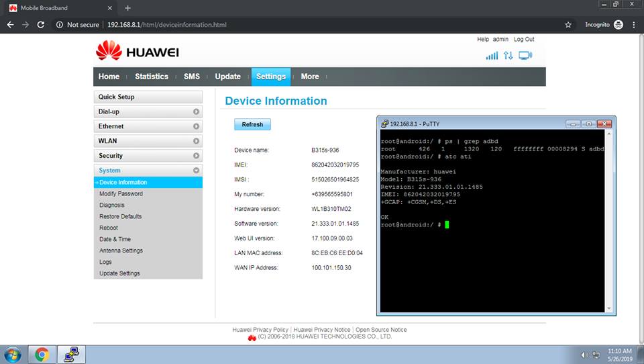
Task: Open Modify Password page
Action: pos(121,193)
